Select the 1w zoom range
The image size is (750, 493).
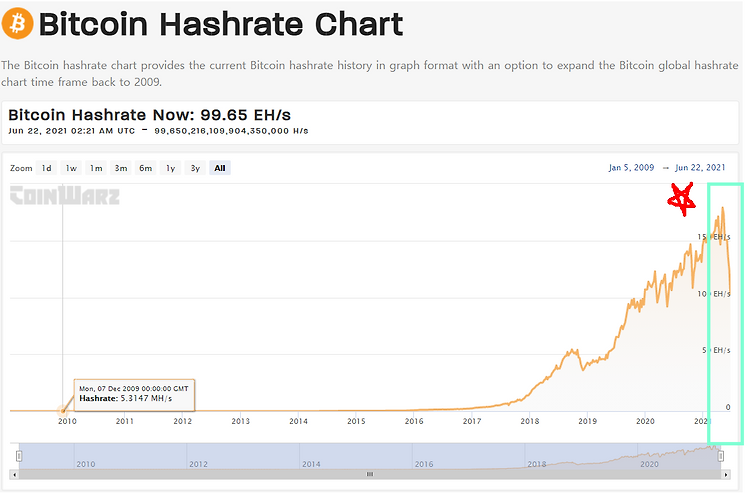click(71, 168)
